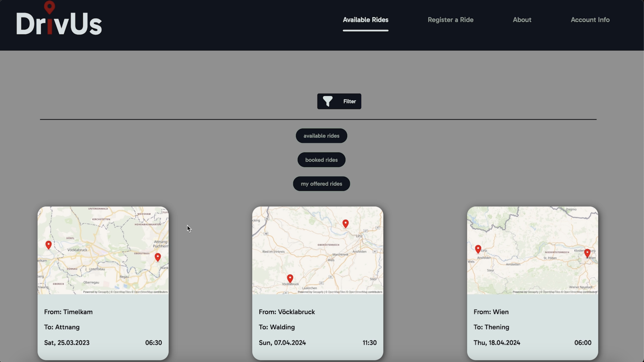644x362 pixels.
Task: Open Account Info
Action: [590, 20]
